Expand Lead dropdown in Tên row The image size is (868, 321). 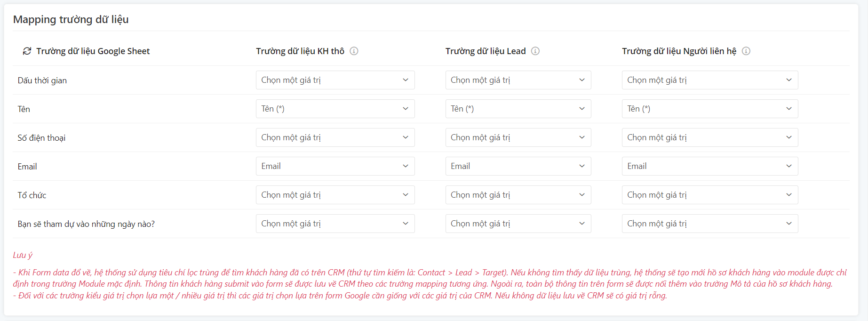pyautogui.click(x=518, y=109)
